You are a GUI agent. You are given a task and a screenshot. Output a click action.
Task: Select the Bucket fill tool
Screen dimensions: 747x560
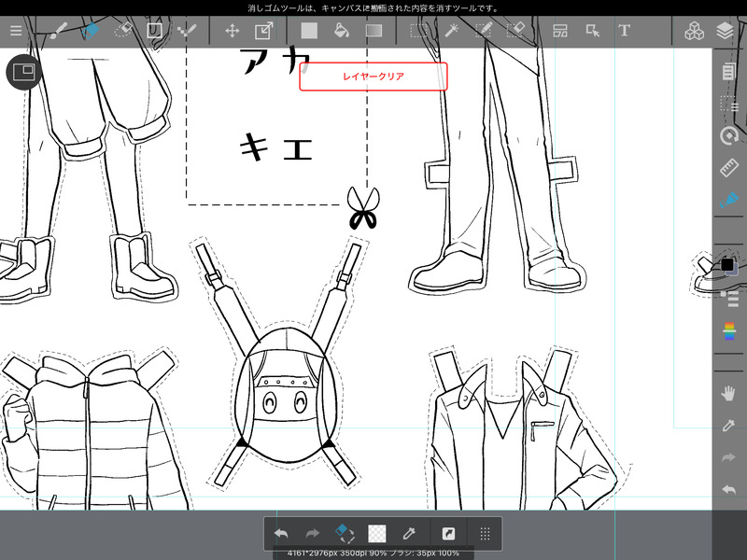[342, 31]
